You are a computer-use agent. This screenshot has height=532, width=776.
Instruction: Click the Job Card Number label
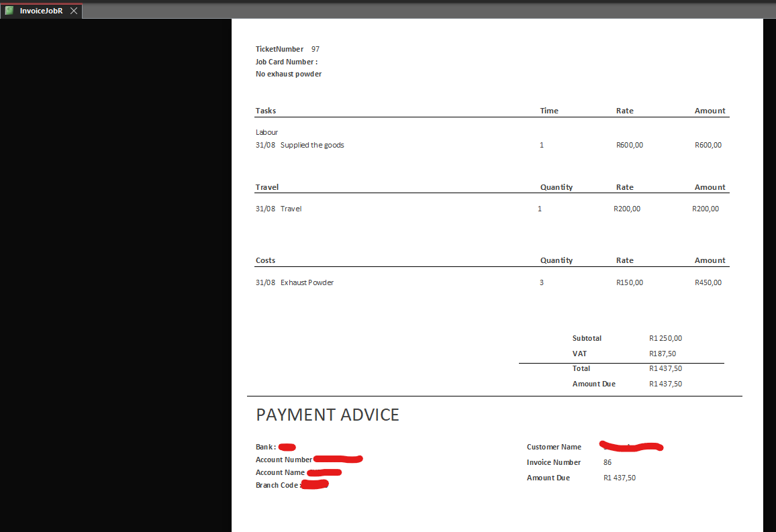[x=287, y=62]
